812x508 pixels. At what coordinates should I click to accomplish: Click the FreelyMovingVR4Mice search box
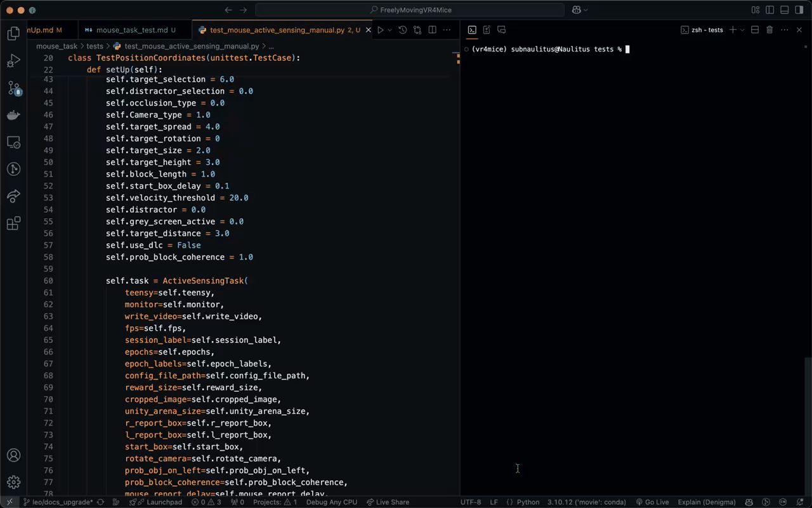pos(410,10)
